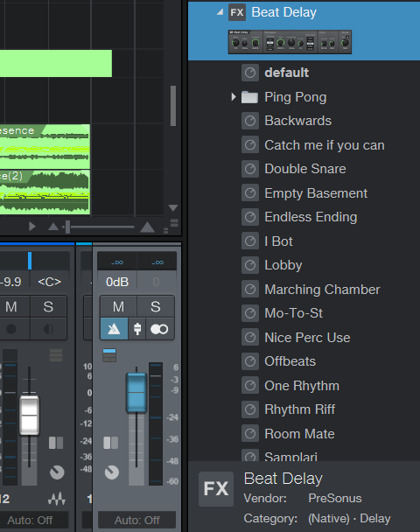The image size is (420, 532).
Task: Collapse the Beat Delay effect tree
Action: [220, 12]
